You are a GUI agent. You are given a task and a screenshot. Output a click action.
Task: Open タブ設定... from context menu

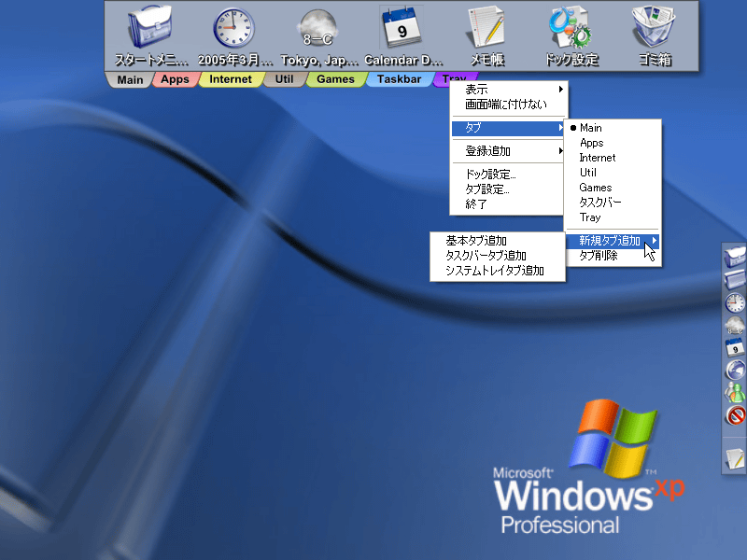508,189
